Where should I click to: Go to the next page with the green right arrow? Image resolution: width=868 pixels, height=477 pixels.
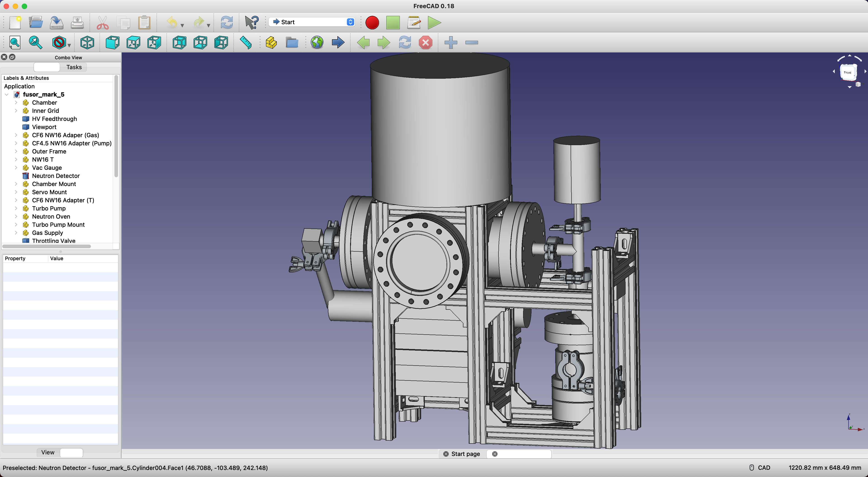(x=384, y=43)
